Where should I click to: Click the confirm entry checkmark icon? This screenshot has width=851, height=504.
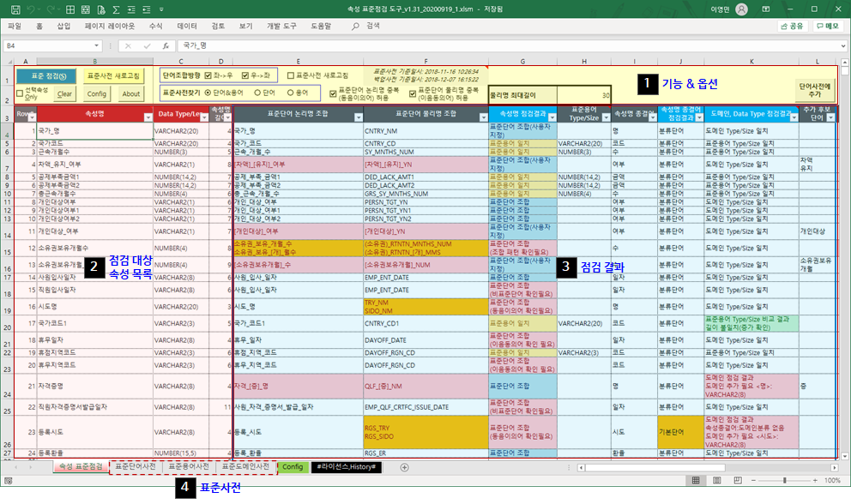(147, 46)
